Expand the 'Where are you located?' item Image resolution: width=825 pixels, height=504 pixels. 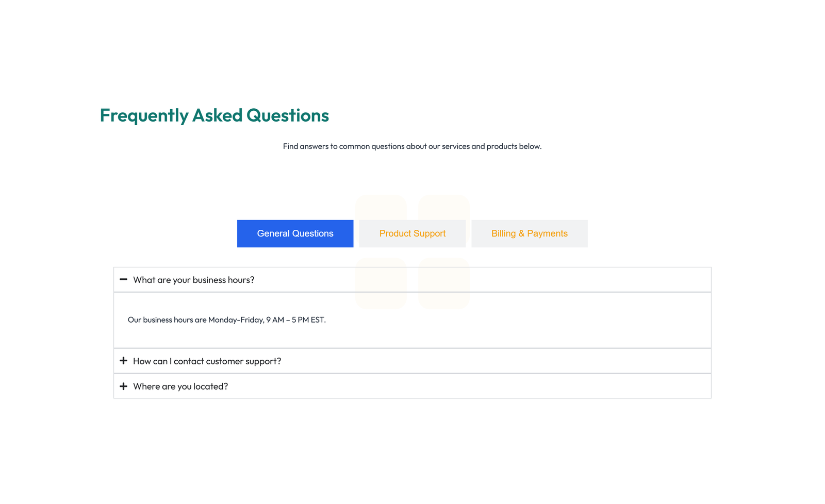click(180, 386)
